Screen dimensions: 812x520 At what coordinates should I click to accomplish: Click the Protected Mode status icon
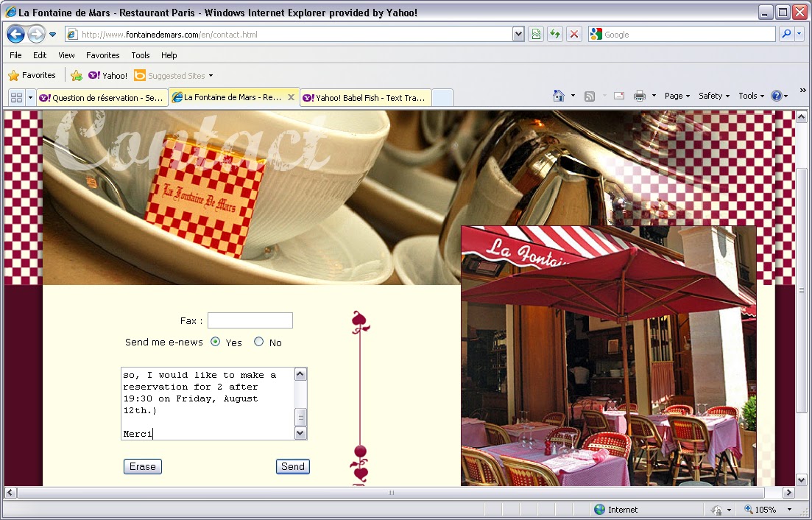click(x=717, y=510)
